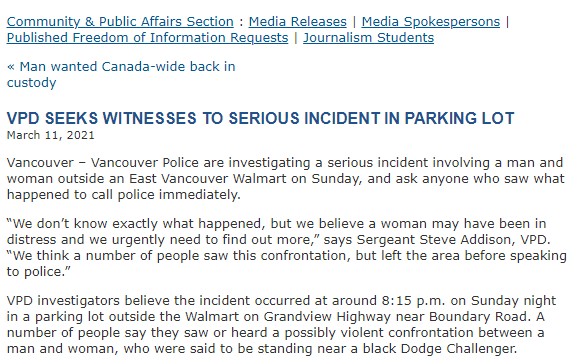This screenshot has width=579, height=364.
Task: Click the phrase 'possibly violent confrontation'
Action: pyautogui.click(x=379, y=333)
